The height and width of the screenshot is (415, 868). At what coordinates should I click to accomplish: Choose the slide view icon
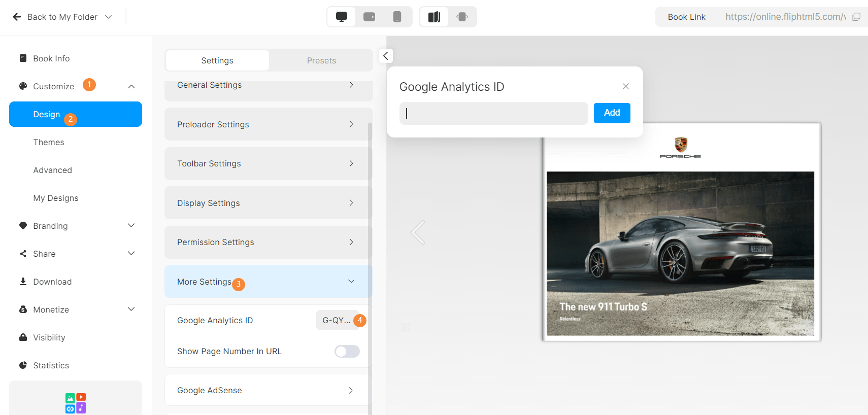pyautogui.click(x=462, y=17)
